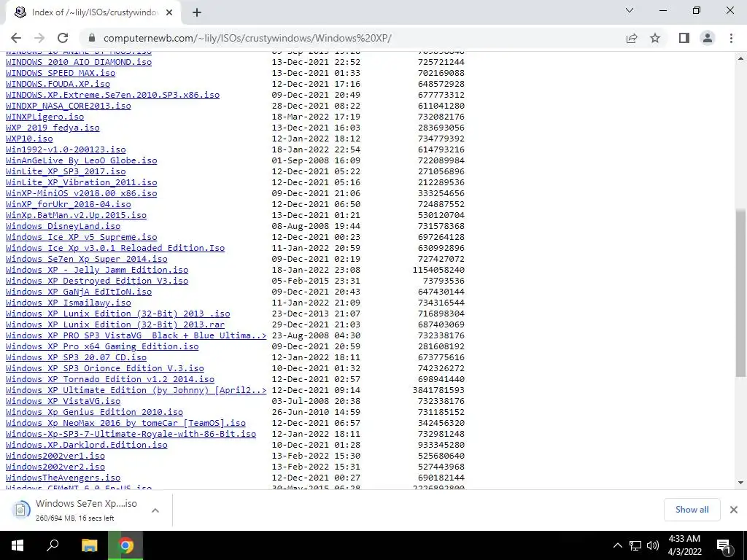Open network status tray icon
Viewport: 747px width, 560px height.
point(635,545)
